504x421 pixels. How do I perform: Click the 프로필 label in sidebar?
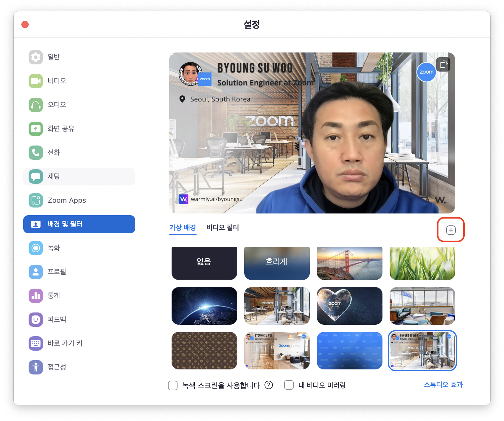click(57, 272)
